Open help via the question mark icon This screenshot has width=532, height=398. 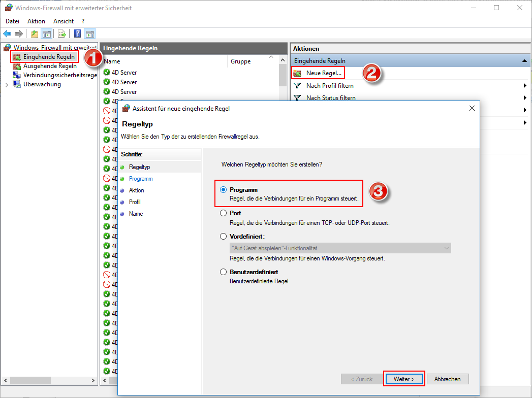pos(77,34)
